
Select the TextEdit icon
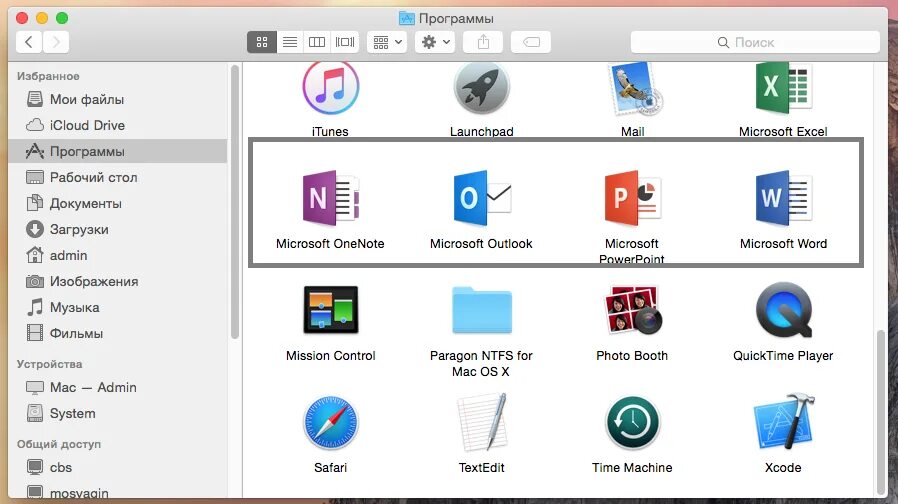482,423
